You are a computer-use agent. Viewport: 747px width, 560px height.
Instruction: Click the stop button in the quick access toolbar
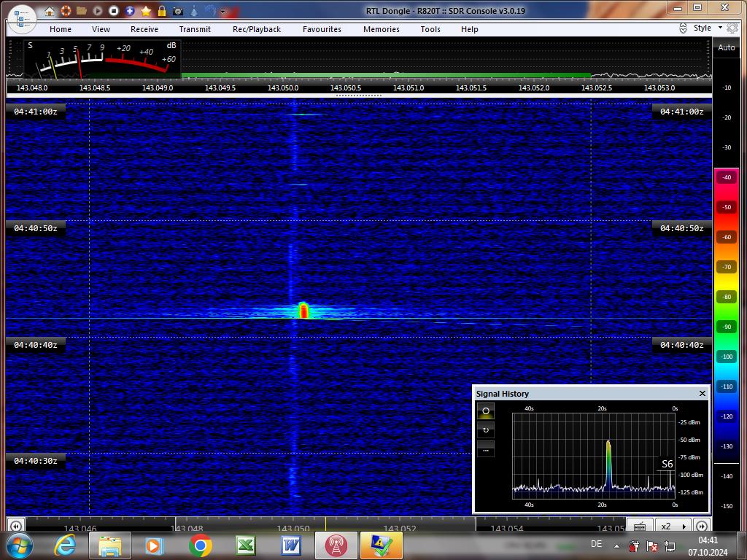[114, 10]
